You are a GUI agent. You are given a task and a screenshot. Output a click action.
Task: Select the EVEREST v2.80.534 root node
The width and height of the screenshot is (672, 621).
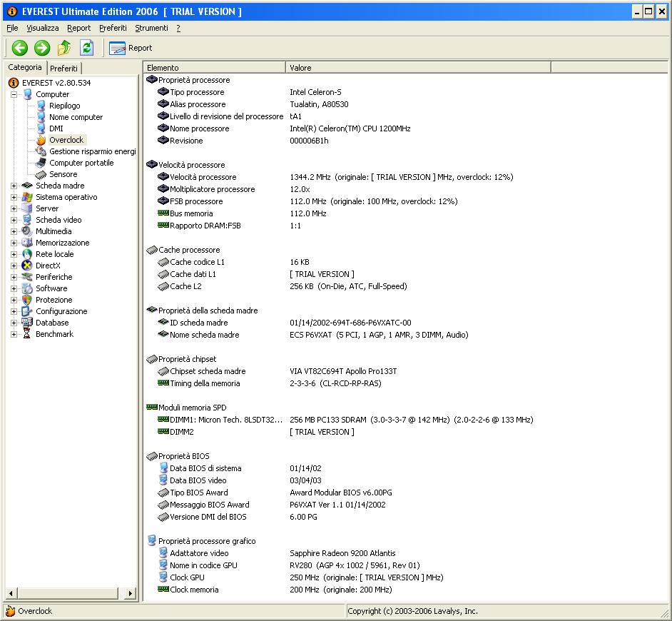pyautogui.click(x=56, y=83)
